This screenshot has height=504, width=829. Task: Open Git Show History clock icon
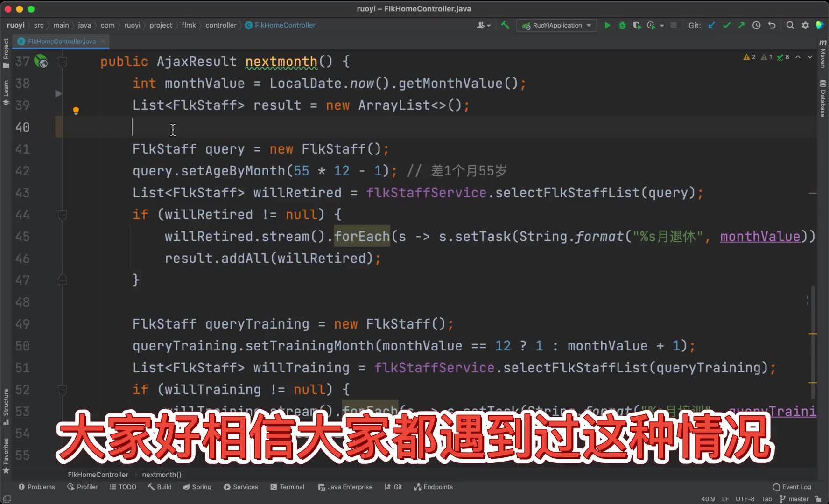click(757, 25)
